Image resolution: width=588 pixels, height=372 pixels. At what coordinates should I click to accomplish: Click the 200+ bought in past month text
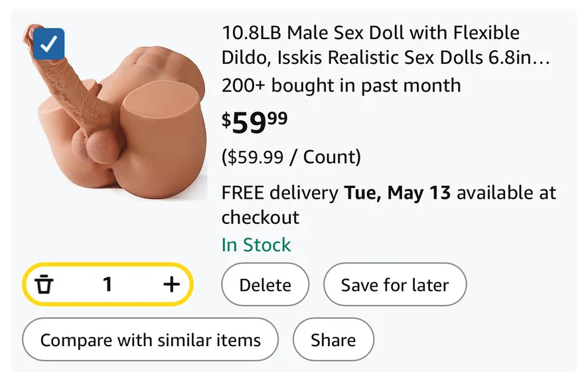341,85
